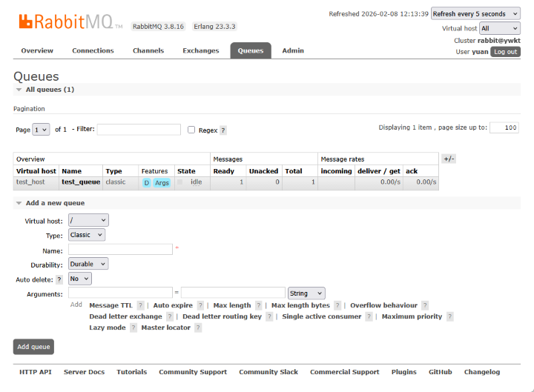Focus the page size input field
This screenshot has width=534, height=392.
pyautogui.click(x=504, y=127)
